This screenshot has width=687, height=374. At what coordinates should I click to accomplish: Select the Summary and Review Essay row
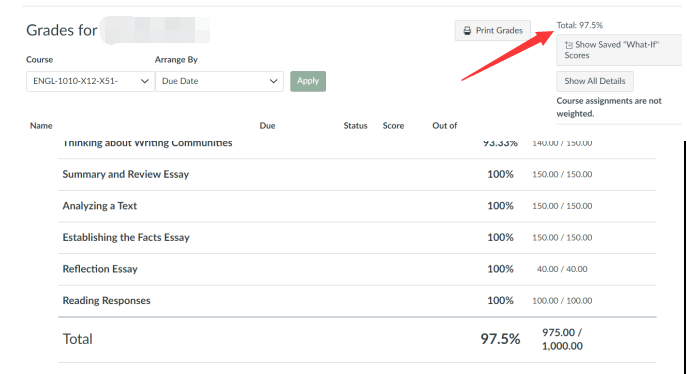click(x=357, y=174)
